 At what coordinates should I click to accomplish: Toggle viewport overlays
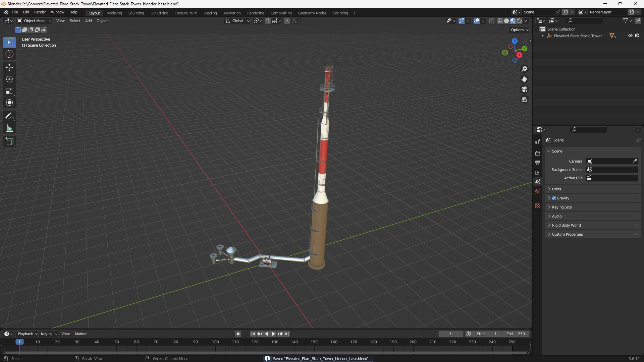pos(477,21)
